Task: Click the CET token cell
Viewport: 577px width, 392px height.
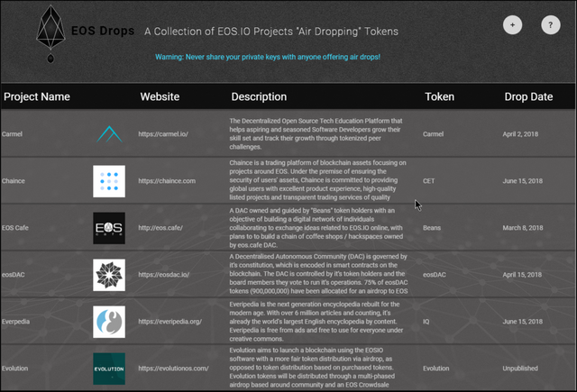Action: [x=429, y=181]
